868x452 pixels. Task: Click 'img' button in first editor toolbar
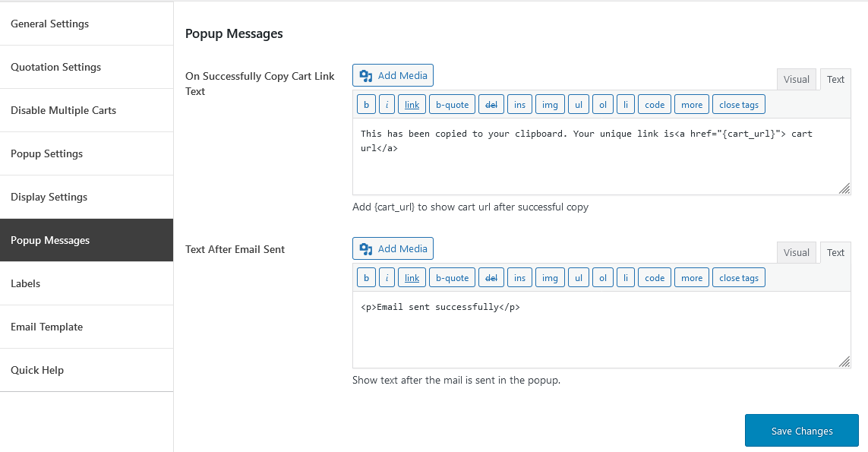[551, 104]
